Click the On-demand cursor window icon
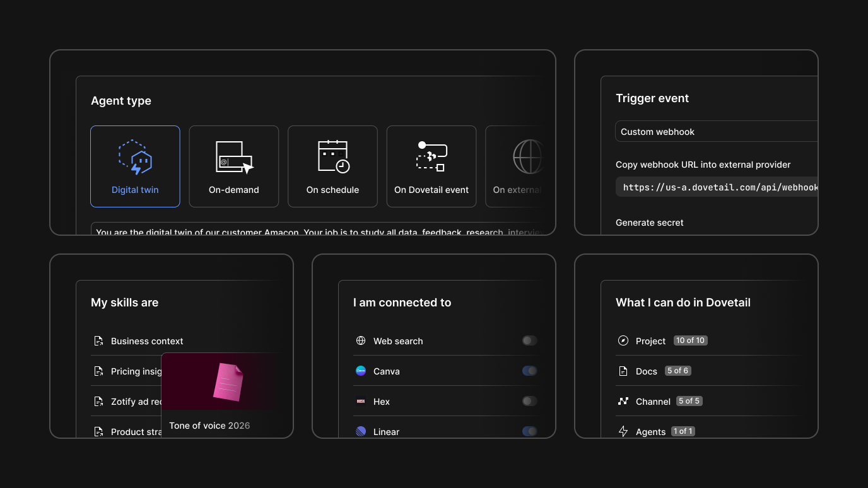 click(234, 157)
